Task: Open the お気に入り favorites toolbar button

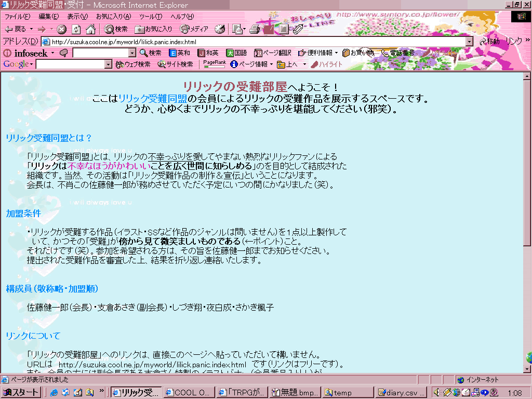Action: (154, 29)
